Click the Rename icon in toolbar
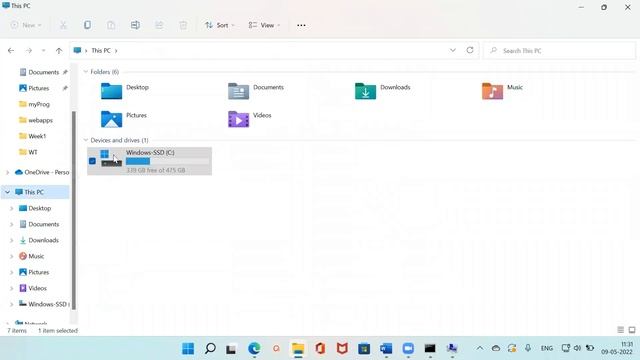640x360 pixels. [135, 25]
